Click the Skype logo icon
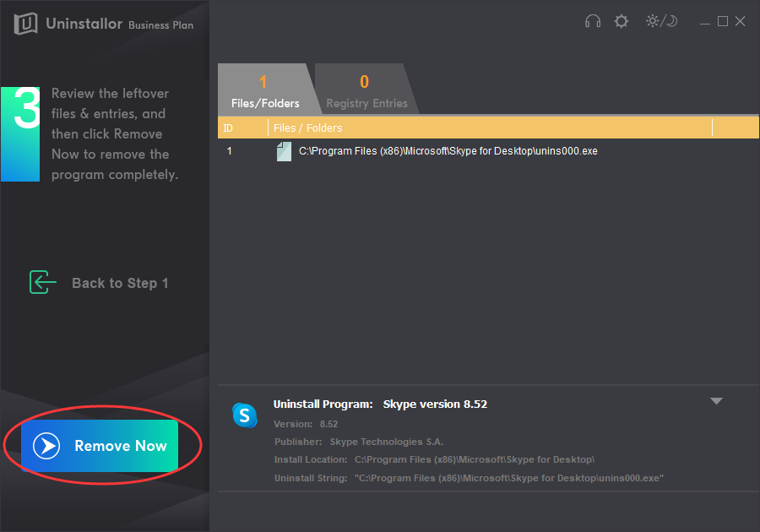The height and width of the screenshot is (532, 760). click(x=244, y=415)
